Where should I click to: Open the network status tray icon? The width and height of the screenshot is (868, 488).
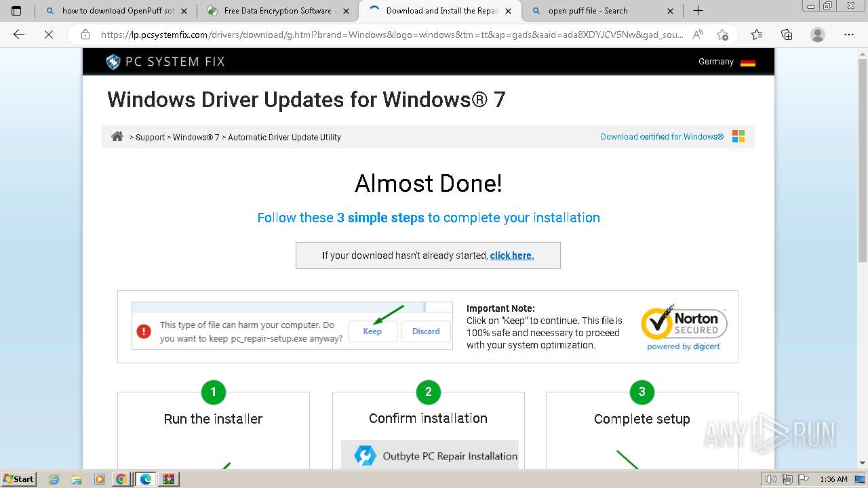(x=787, y=479)
